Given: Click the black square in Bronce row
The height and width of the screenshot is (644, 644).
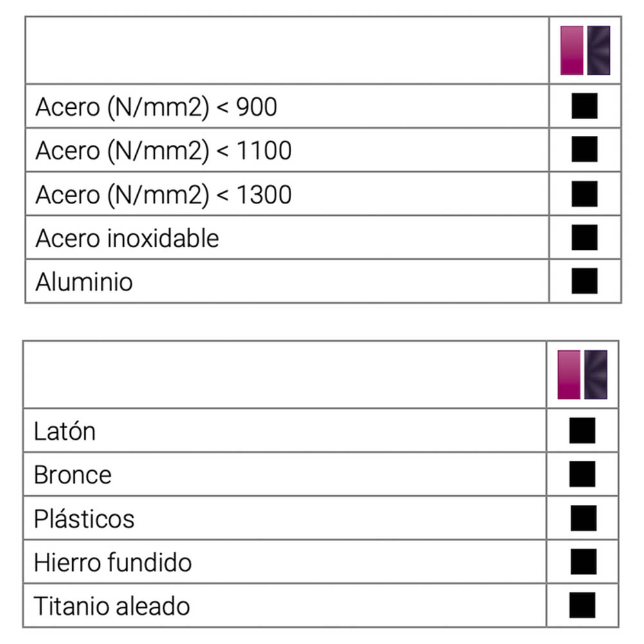Looking at the screenshot, I should [582, 474].
